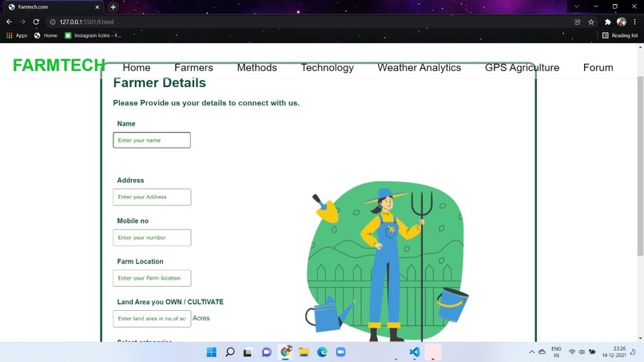Click the 'Acres' unit text
Screen dimensions: 644x362
pos(201,318)
